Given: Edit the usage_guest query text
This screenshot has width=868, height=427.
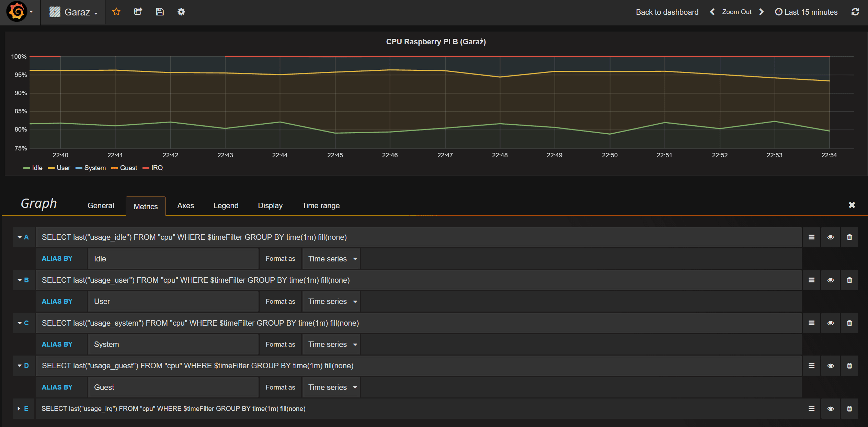Looking at the screenshot, I should [419, 366].
